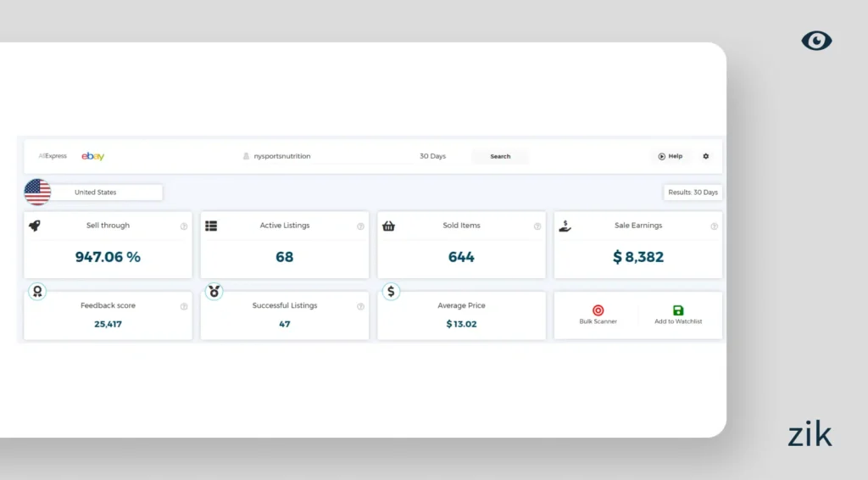Open the 30 Days period dropdown
Screen dimensions: 868x480
(432, 156)
